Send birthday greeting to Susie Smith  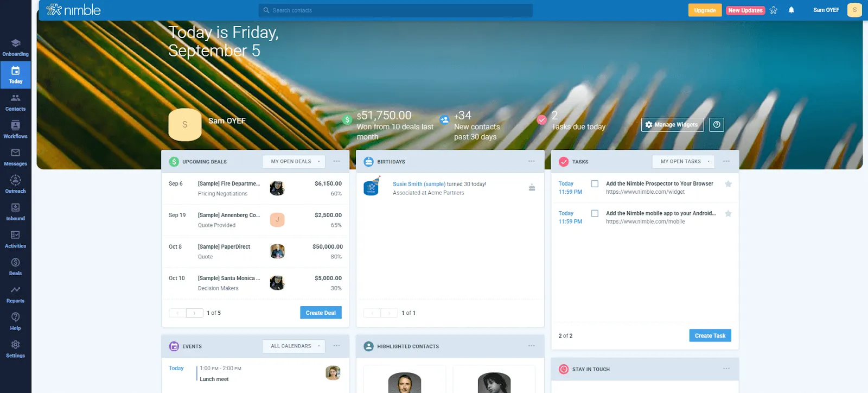pos(532,187)
